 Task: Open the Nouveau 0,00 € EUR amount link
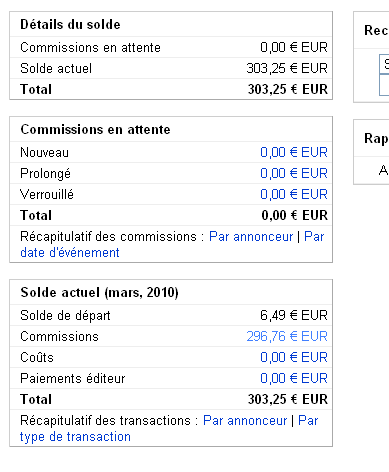pos(294,152)
